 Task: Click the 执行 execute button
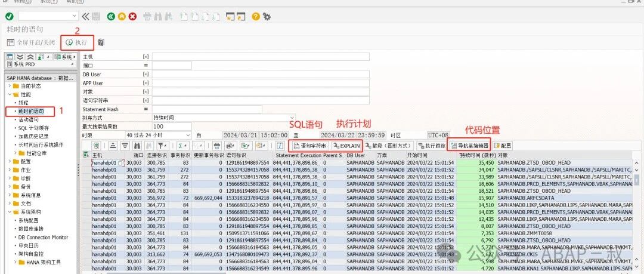tap(77, 42)
